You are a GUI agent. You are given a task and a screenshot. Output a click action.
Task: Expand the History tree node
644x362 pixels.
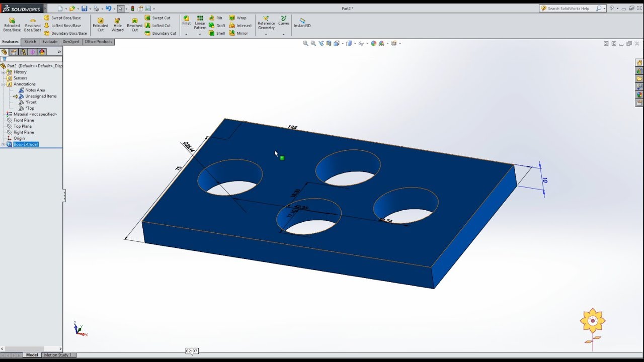[3, 72]
